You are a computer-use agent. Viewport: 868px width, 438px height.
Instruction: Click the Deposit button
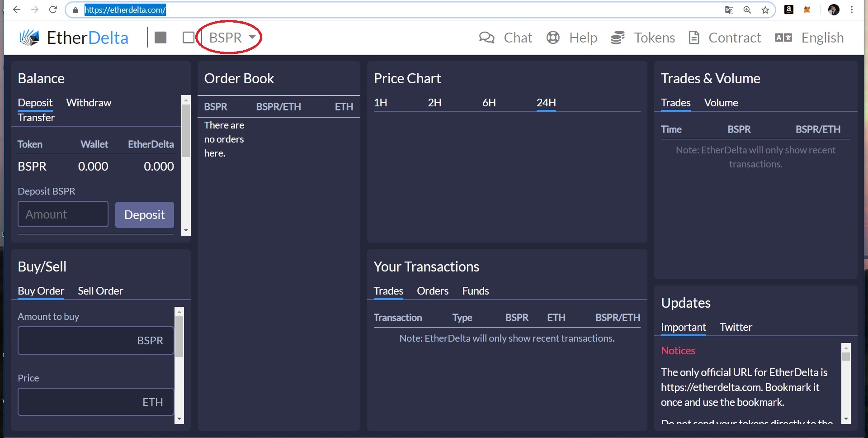click(x=145, y=214)
